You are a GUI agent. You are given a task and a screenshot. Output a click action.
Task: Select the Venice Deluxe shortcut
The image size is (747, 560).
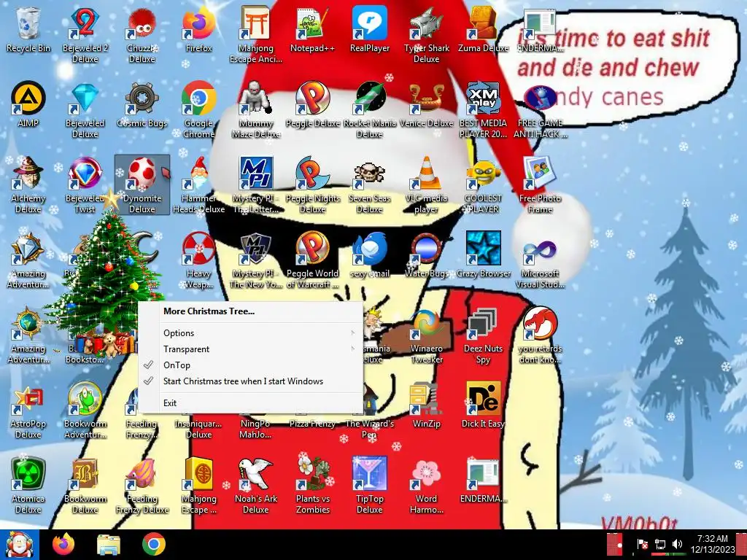tap(426, 105)
